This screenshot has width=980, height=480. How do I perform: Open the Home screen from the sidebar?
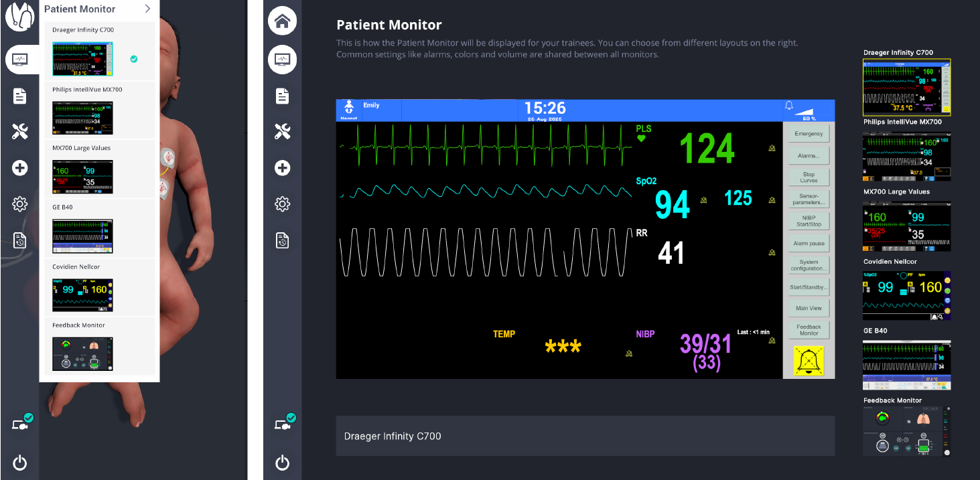[x=282, y=21]
